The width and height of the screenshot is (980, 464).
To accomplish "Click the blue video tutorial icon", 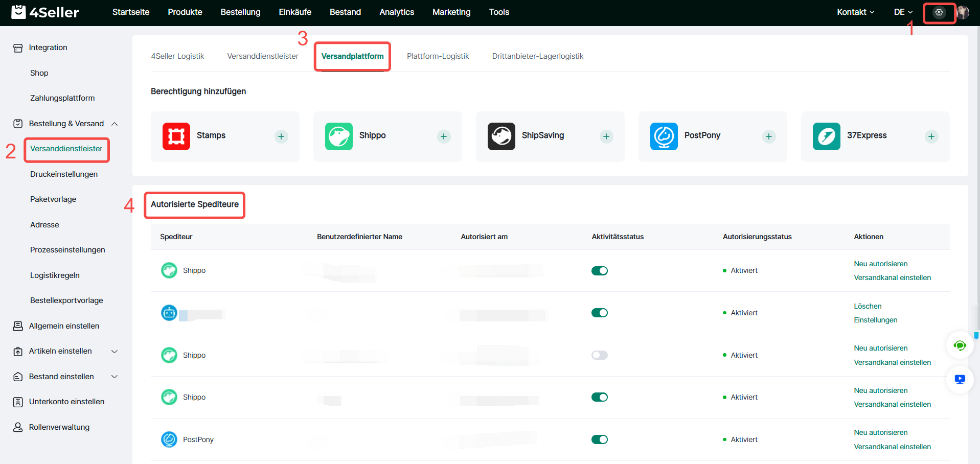I will (x=960, y=379).
